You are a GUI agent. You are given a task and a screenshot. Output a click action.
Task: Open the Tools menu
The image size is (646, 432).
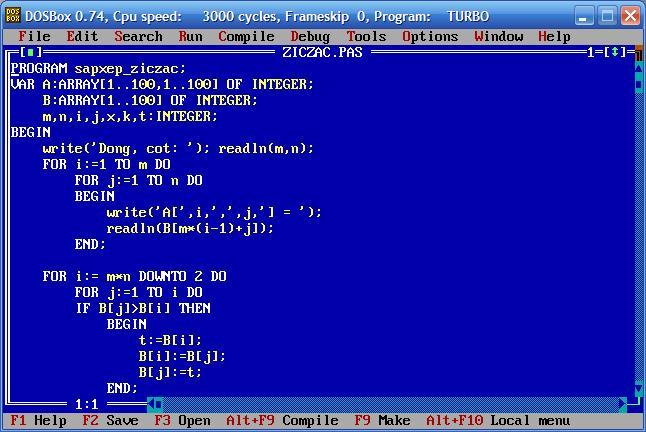click(366, 36)
